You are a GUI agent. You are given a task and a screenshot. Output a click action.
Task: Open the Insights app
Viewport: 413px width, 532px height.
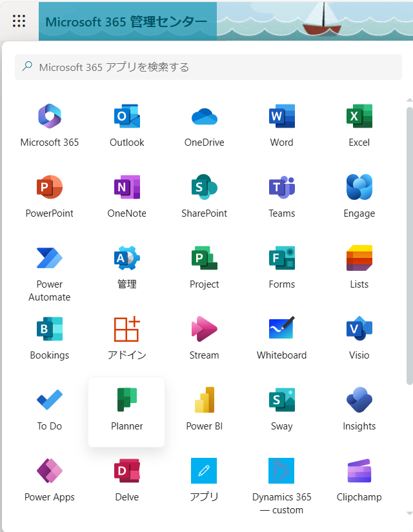tap(359, 409)
